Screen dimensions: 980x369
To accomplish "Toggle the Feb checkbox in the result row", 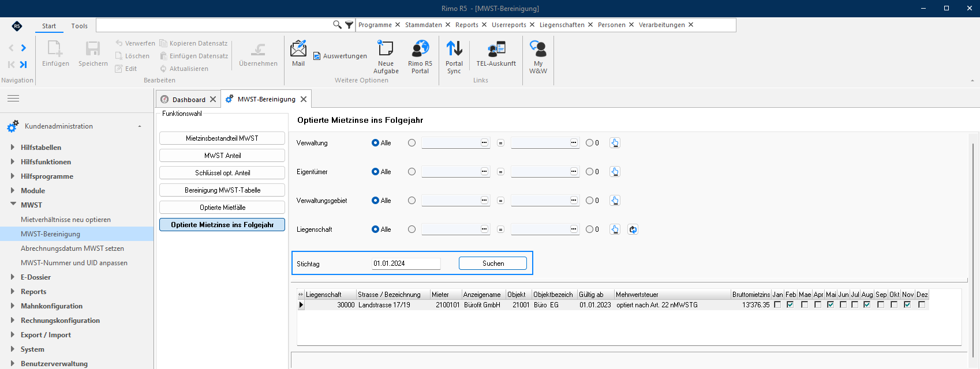I will (790, 304).
